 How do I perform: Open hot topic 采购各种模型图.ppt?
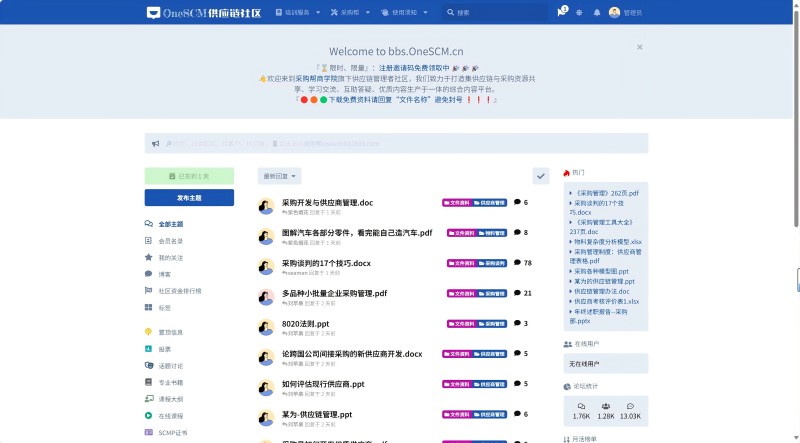coord(601,271)
